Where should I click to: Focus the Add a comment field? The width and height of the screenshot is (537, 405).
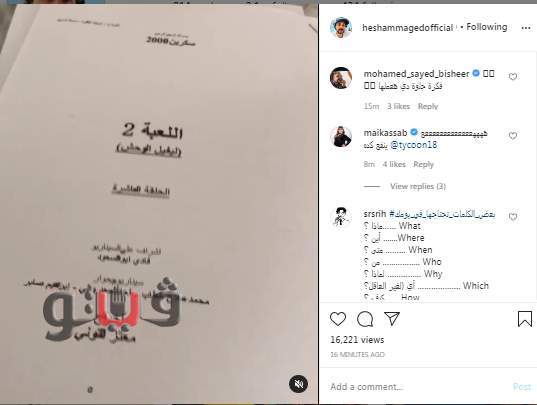[x=418, y=387]
